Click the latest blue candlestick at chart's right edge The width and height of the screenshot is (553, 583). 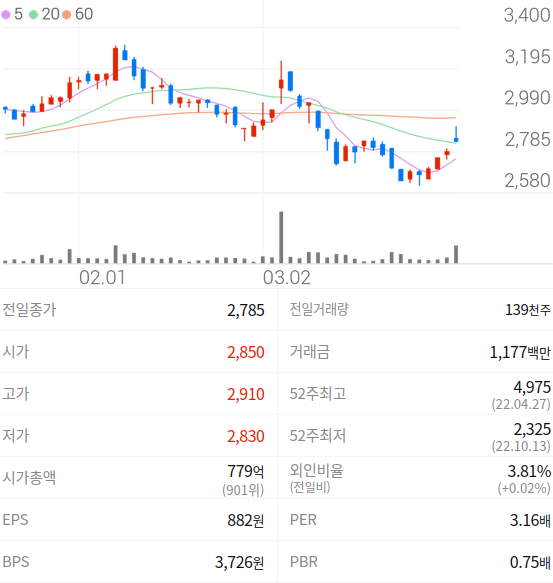456,135
